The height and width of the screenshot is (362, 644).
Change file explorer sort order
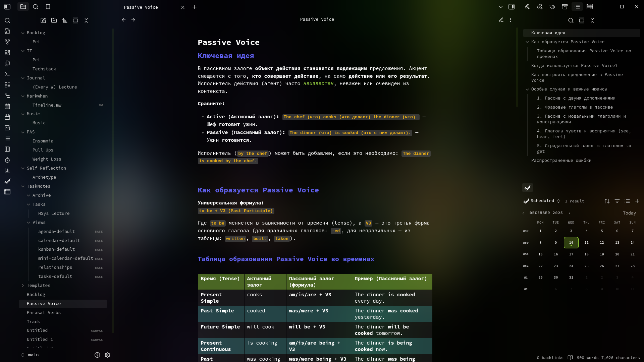[x=65, y=20]
